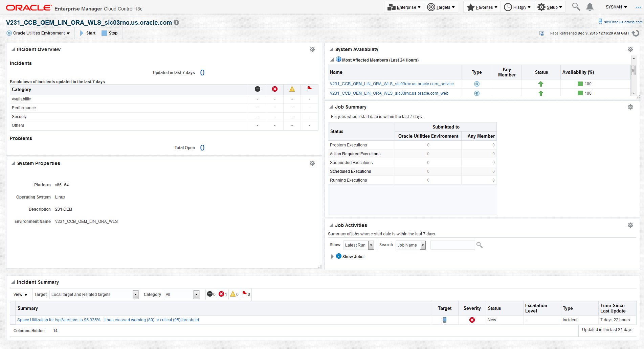Click the search magnifier icon in header
The height and width of the screenshot is (349, 644).
[576, 7]
